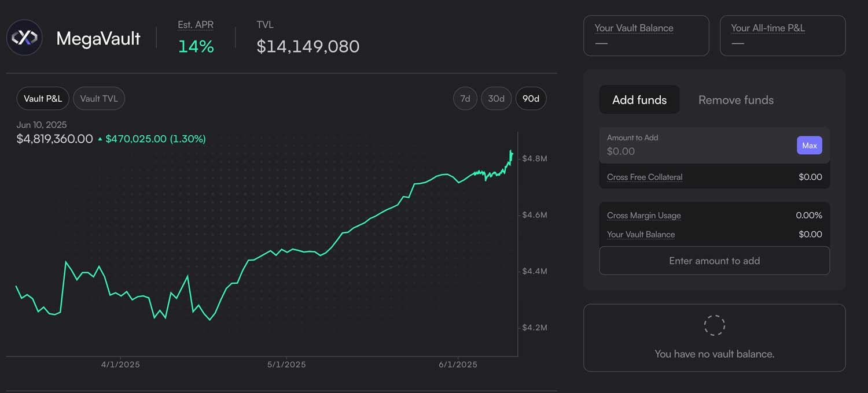
Task: Click the empty vault balance spinner icon
Action: point(714,325)
